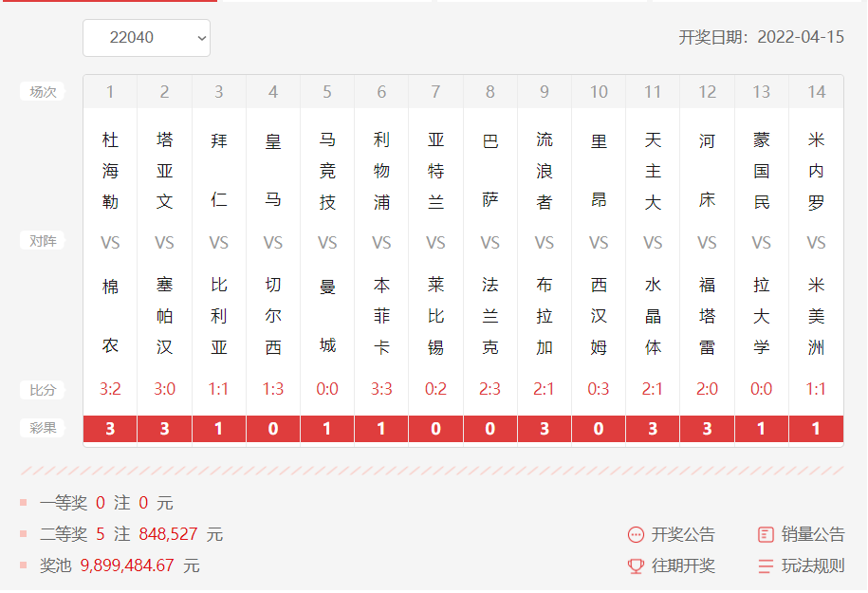The width and height of the screenshot is (868, 593).
Task: Click home team 蒙国民 in match 13
Action: 761,171
